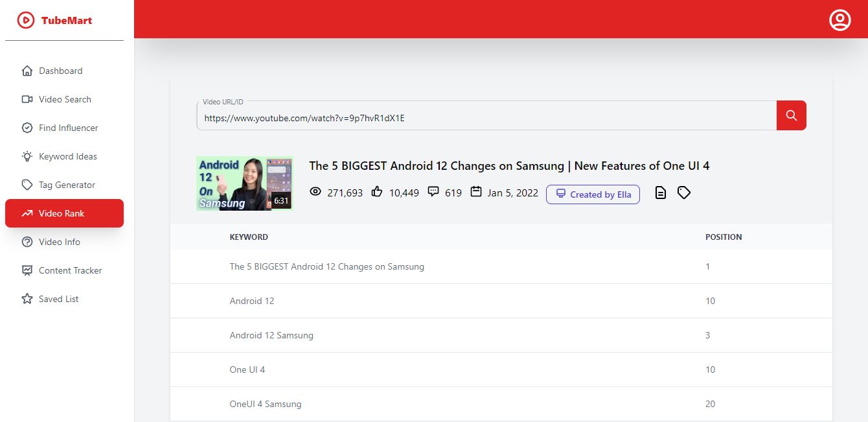Select 'The 5 BIGGEST Android 12 Changes' keyword row
The image size is (868, 422).
[501, 266]
